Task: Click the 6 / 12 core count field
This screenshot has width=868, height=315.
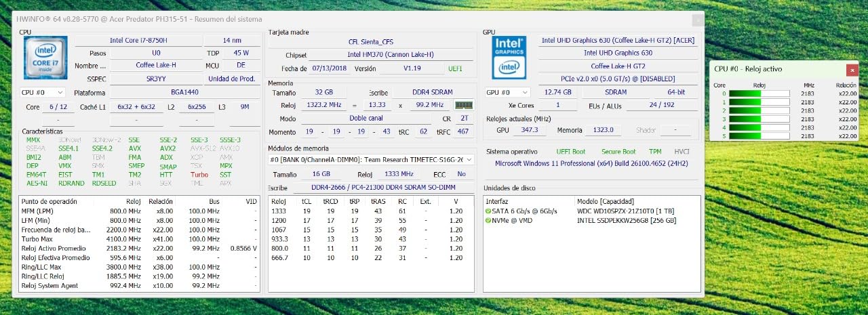Action: (x=58, y=107)
